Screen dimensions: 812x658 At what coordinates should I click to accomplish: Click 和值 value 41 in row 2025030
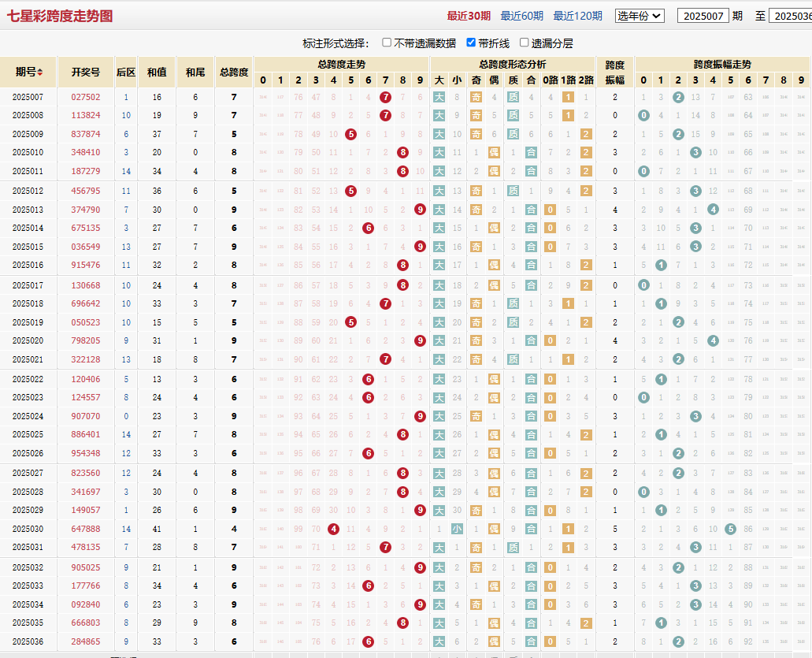coord(157,529)
